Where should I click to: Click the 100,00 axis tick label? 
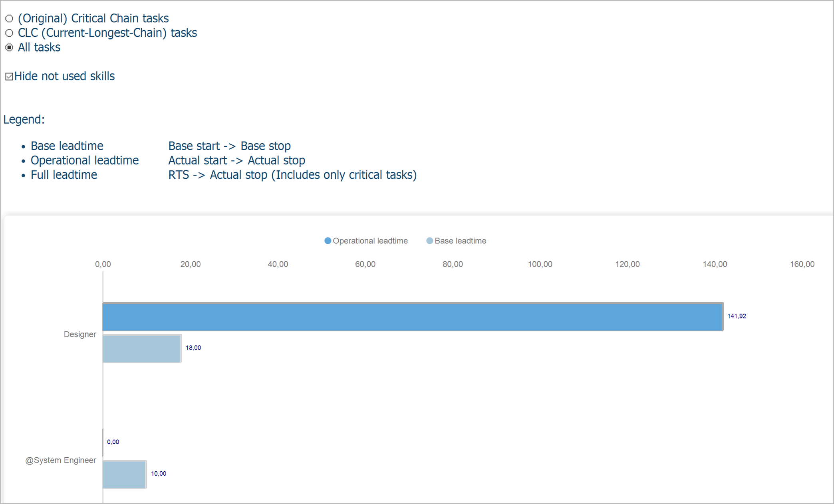click(x=540, y=264)
